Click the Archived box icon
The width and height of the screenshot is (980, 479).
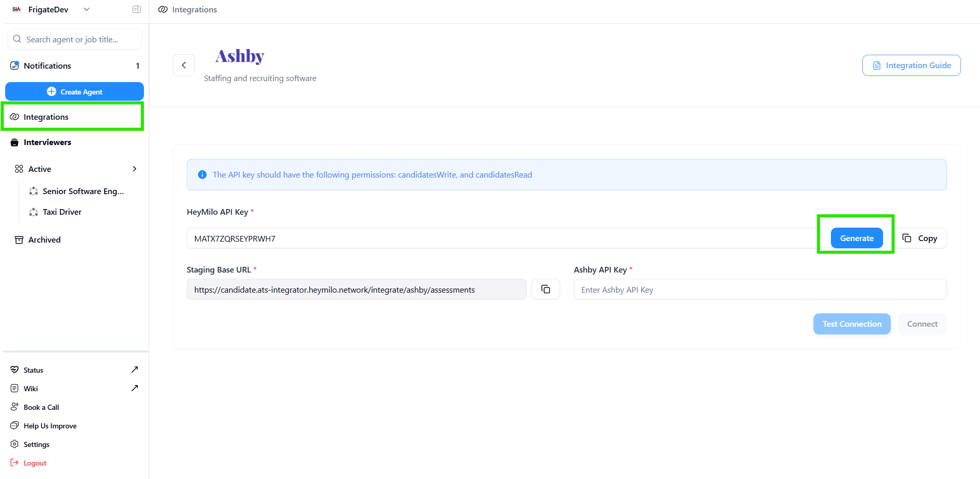(x=19, y=239)
